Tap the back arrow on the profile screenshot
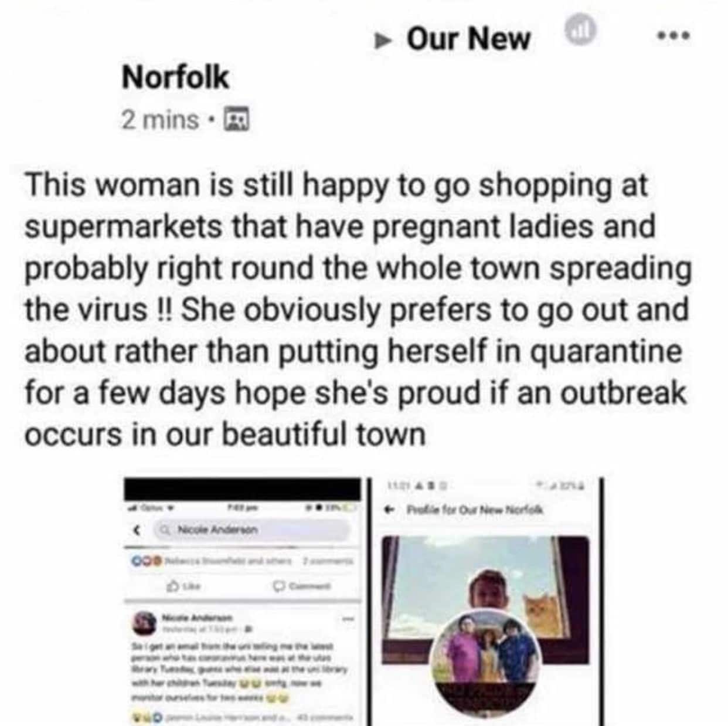The width and height of the screenshot is (728, 726). click(387, 510)
